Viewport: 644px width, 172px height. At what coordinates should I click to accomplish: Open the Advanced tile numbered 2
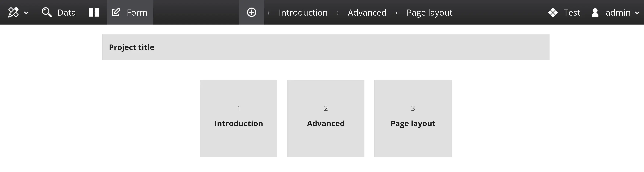(325, 118)
